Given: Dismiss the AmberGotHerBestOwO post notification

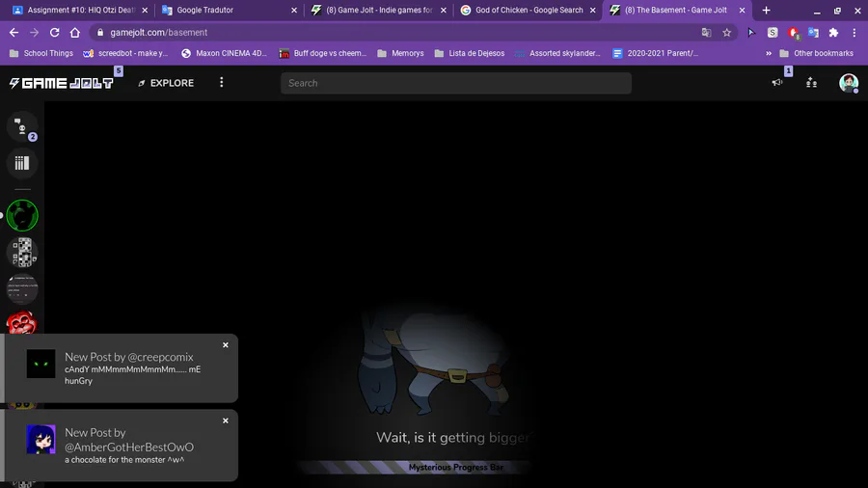Looking at the screenshot, I should coord(226,420).
